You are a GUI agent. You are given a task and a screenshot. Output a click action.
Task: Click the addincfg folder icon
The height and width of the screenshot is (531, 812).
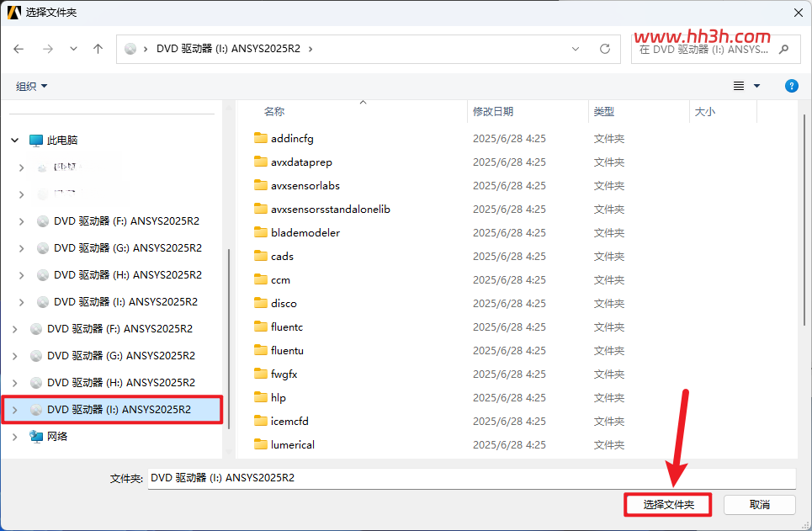pyautogui.click(x=261, y=138)
